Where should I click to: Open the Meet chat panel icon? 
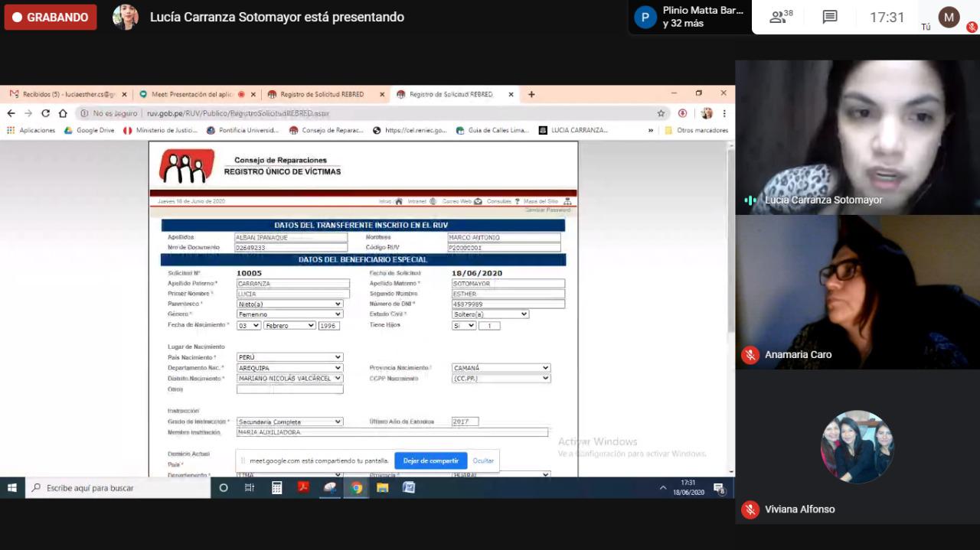pos(830,17)
